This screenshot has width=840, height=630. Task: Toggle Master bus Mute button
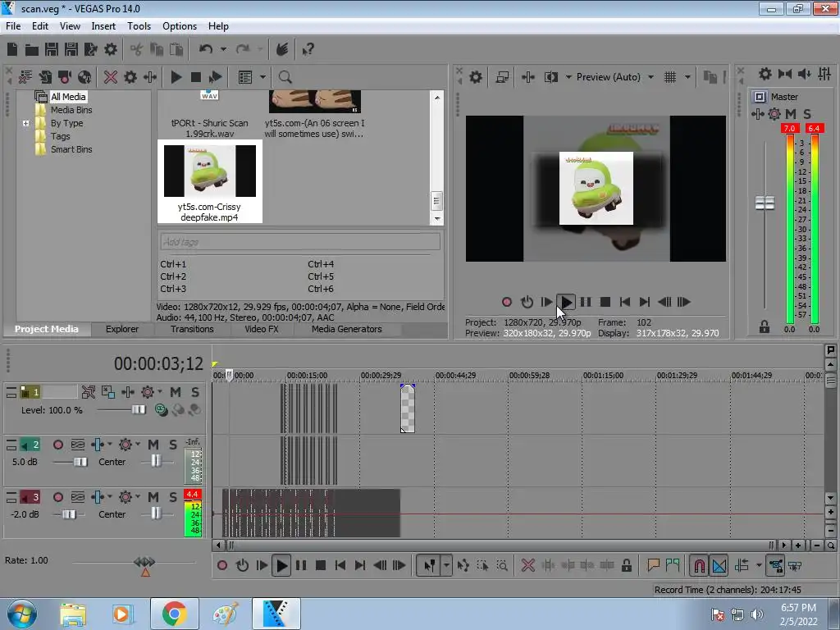coord(791,113)
